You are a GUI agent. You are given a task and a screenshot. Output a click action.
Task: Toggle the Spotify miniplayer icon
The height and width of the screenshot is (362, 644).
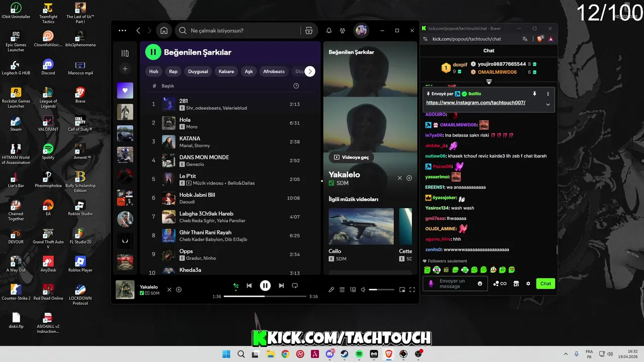tap(402, 290)
